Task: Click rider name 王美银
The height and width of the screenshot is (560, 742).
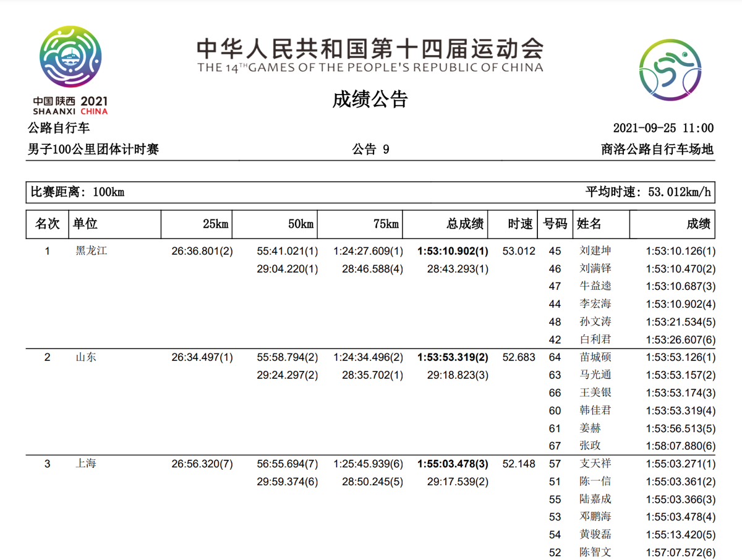Action: tap(596, 392)
